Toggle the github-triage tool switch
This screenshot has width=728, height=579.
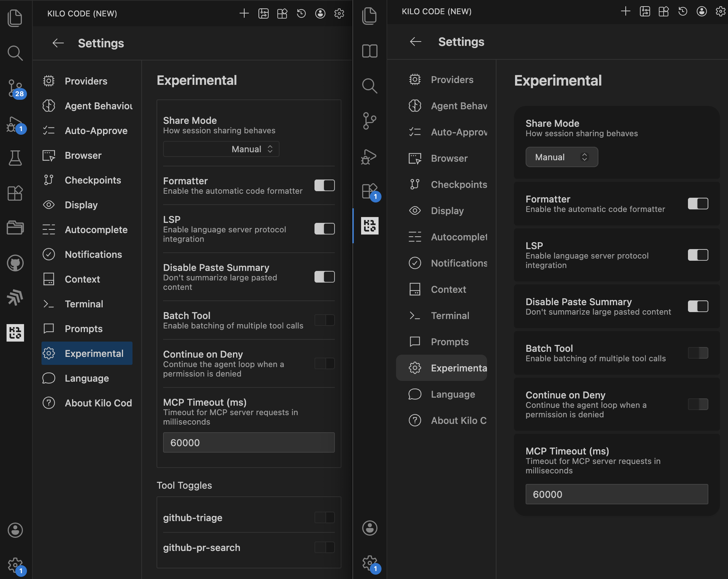[324, 517]
